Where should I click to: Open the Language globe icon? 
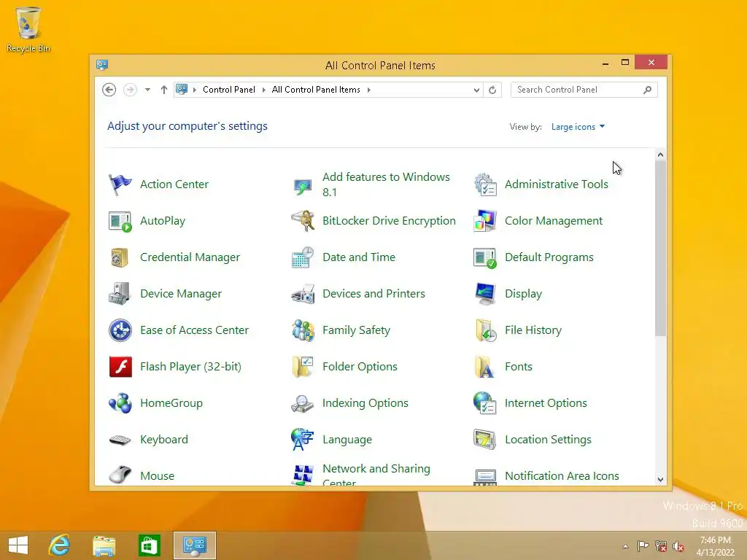(303, 440)
